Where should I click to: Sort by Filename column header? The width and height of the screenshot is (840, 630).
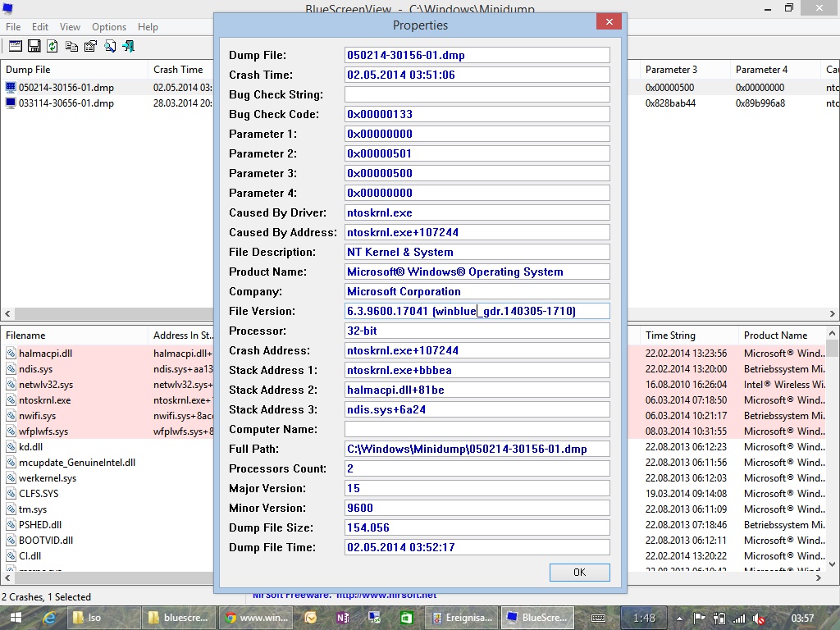[74, 336]
